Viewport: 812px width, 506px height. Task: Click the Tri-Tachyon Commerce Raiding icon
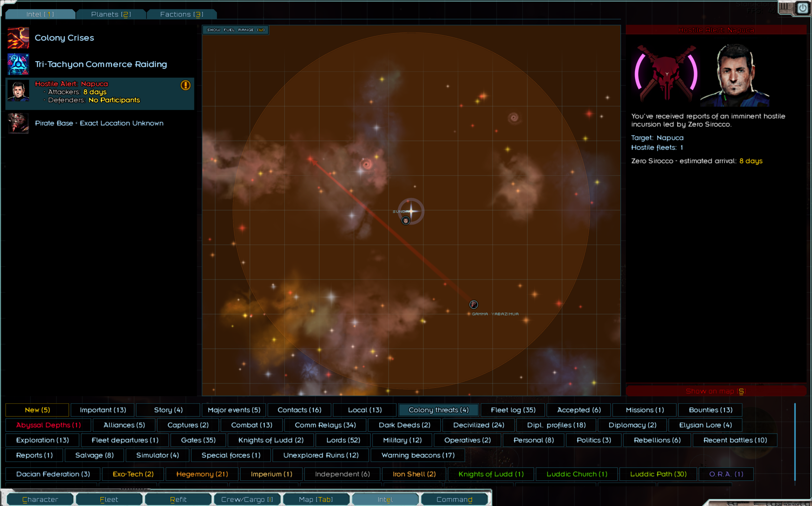[x=18, y=64]
